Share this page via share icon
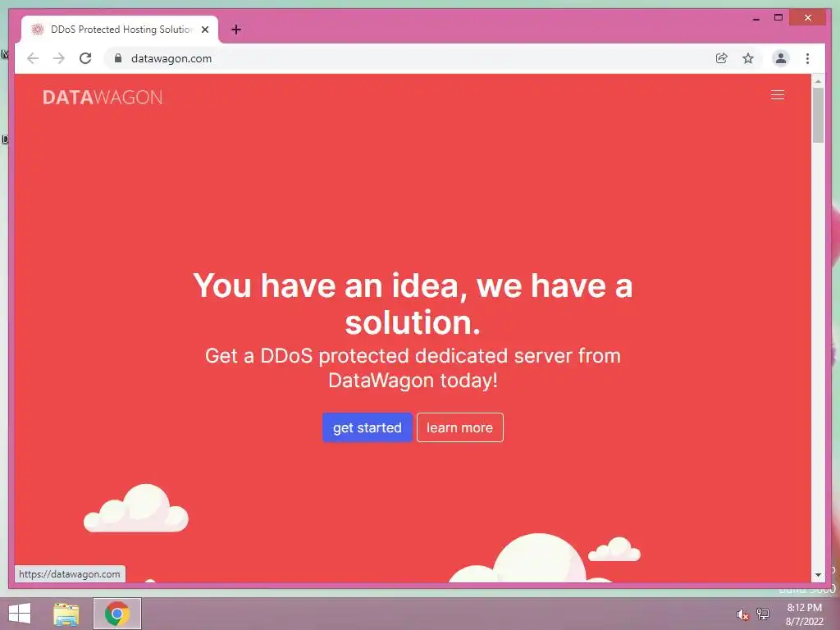Image resolution: width=840 pixels, height=630 pixels. coord(722,58)
